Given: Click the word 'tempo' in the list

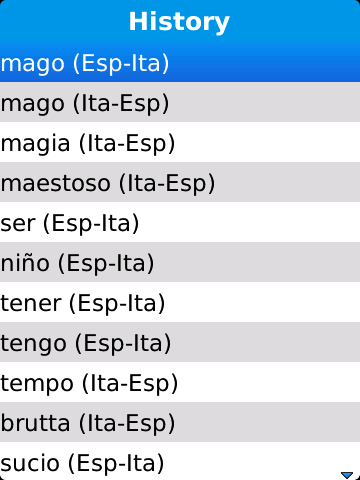Looking at the screenshot, I should coord(37,384).
